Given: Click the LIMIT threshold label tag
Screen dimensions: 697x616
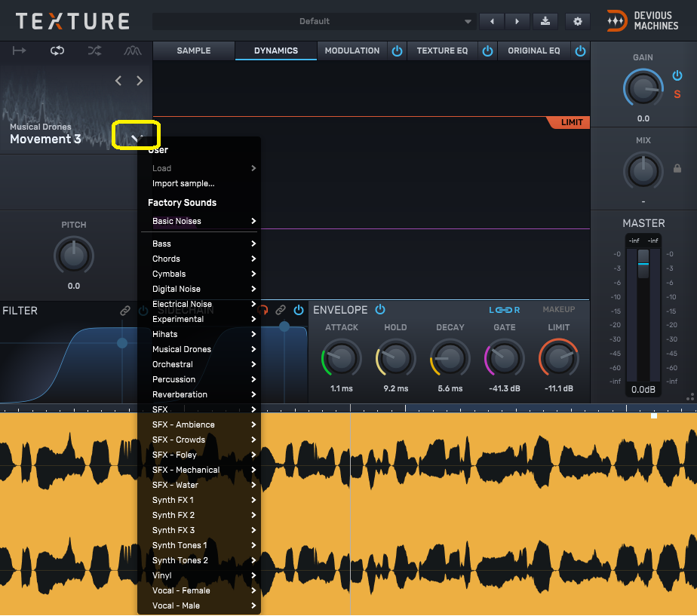Looking at the screenshot, I should pyautogui.click(x=570, y=122).
